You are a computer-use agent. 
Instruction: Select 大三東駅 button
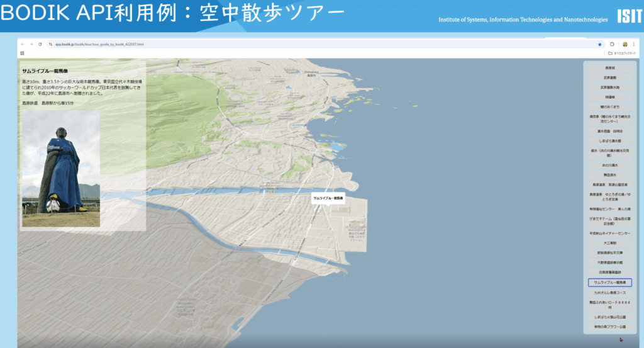point(610,244)
